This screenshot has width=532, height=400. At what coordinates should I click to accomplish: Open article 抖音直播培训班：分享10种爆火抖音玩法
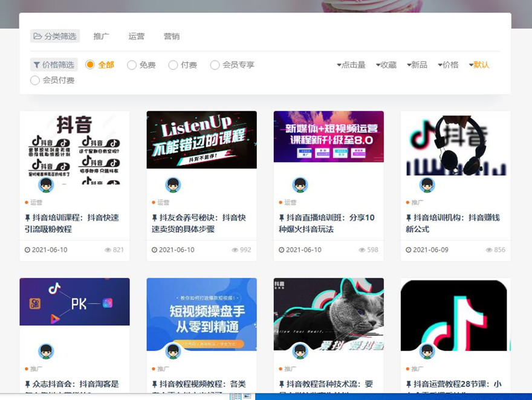tap(326, 224)
